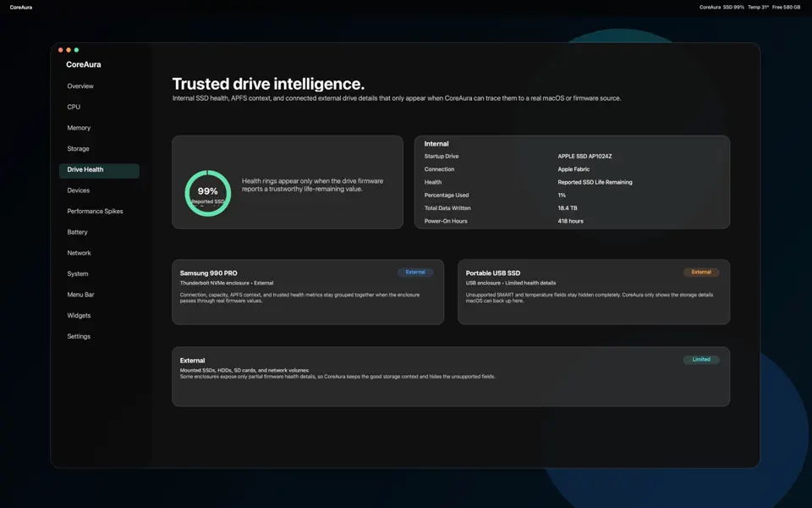Click the health rings explanation text
The height and width of the screenshot is (508, 812).
pyautogui.click(x=312, y=185)
